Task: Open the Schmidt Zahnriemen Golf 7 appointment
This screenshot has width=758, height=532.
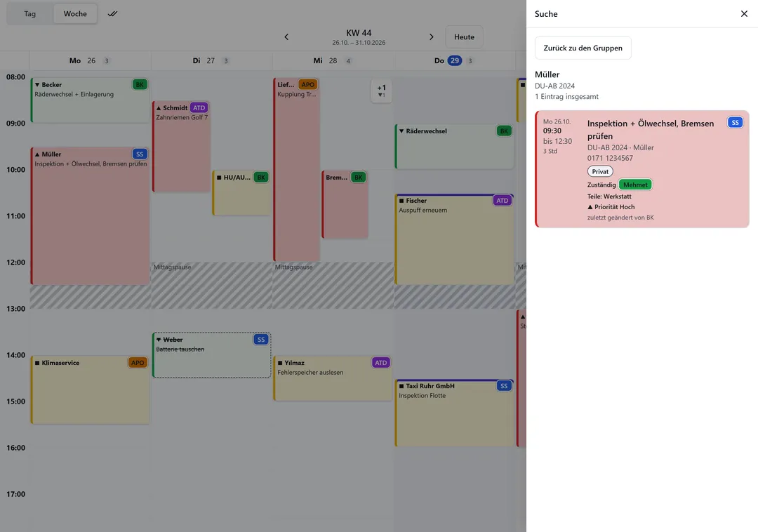Action: pos(181,147)
